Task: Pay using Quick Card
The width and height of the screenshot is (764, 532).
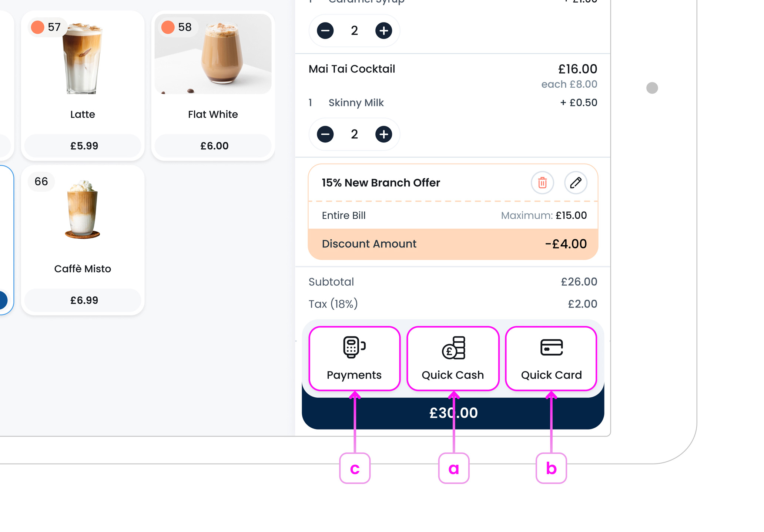Action: coord(551,358)
